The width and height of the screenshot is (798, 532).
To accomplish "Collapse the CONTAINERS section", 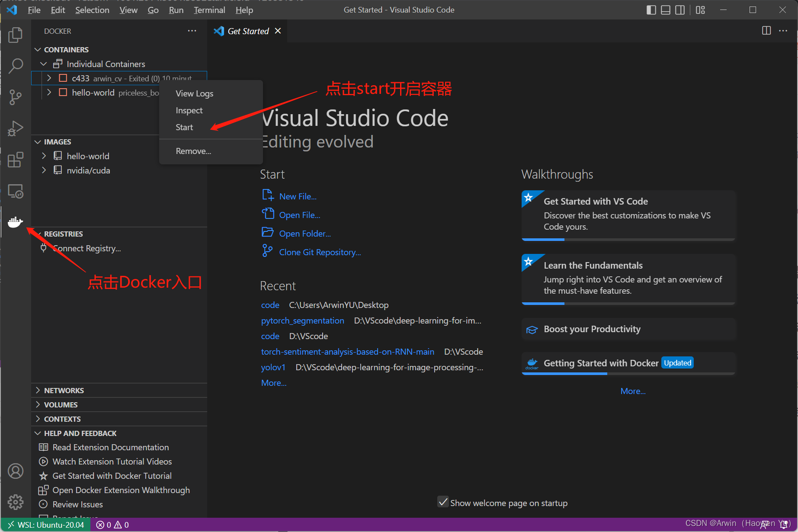I will (x=38, y=50).
